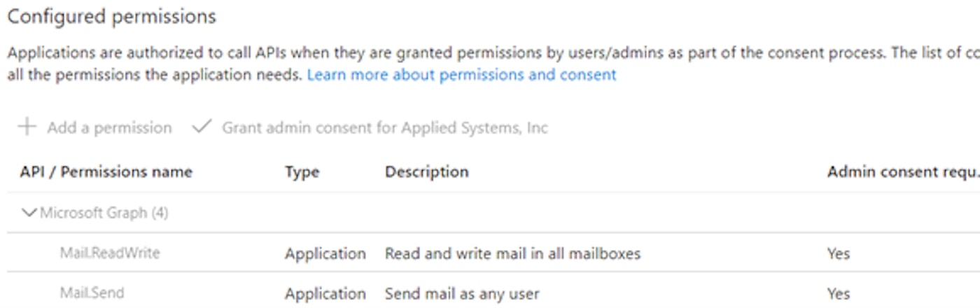This screenshot has width=980, height=308.
Task: Select the Microsoft Graph (4) group label
Action: (x=104, y=213)
